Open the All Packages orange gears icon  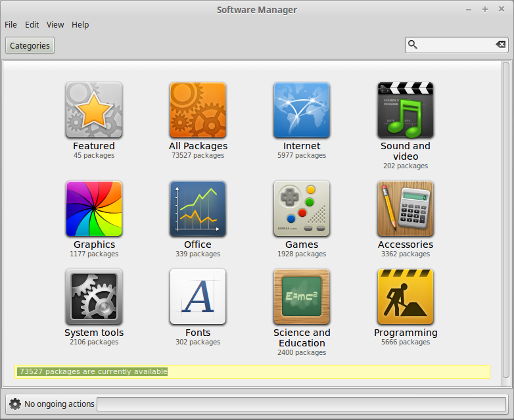point(198,110)
